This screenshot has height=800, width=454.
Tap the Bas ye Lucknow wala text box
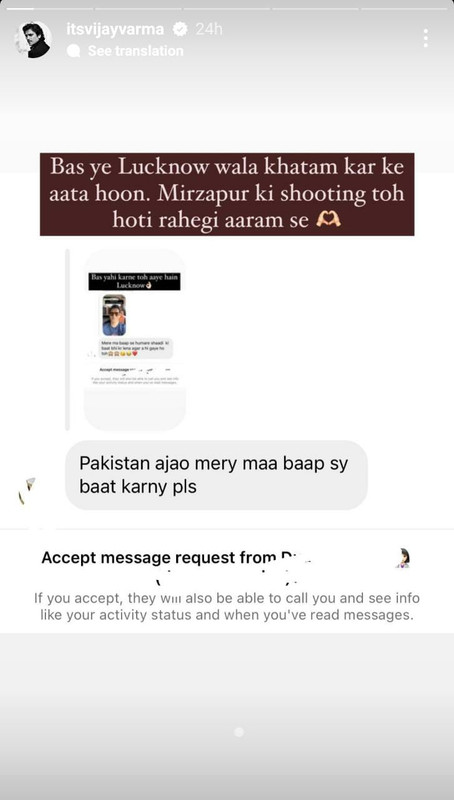227,194
